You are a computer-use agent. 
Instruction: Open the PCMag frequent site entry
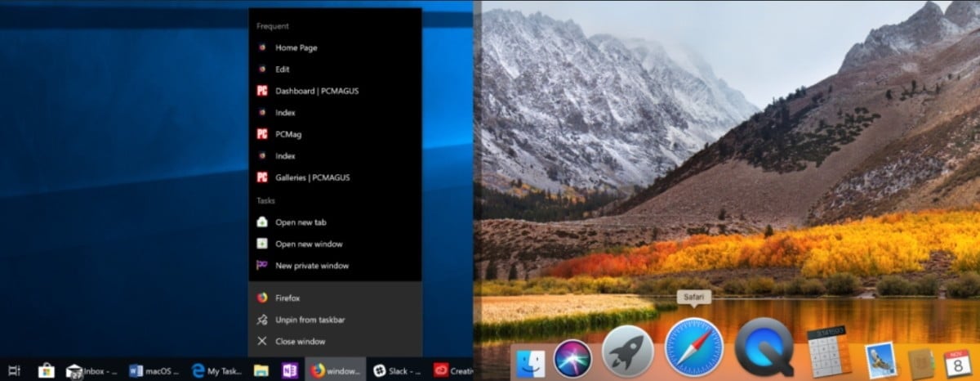tap(335, 134)
